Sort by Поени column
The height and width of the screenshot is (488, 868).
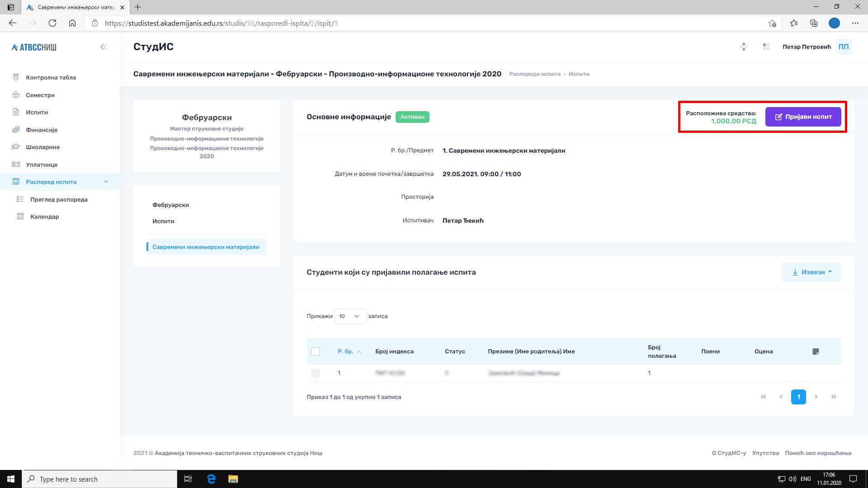pyautogui.click(x=710, y=352)
